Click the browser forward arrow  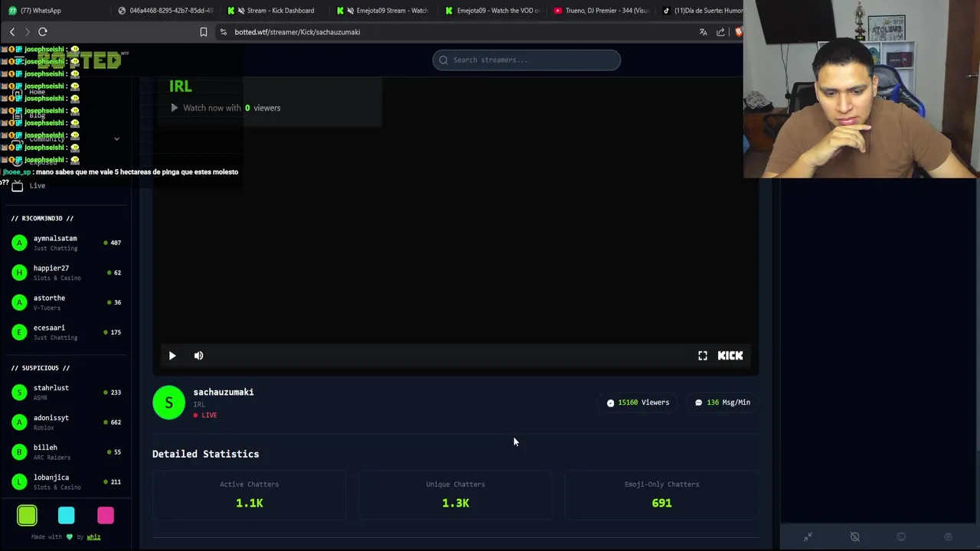point(27,31)
